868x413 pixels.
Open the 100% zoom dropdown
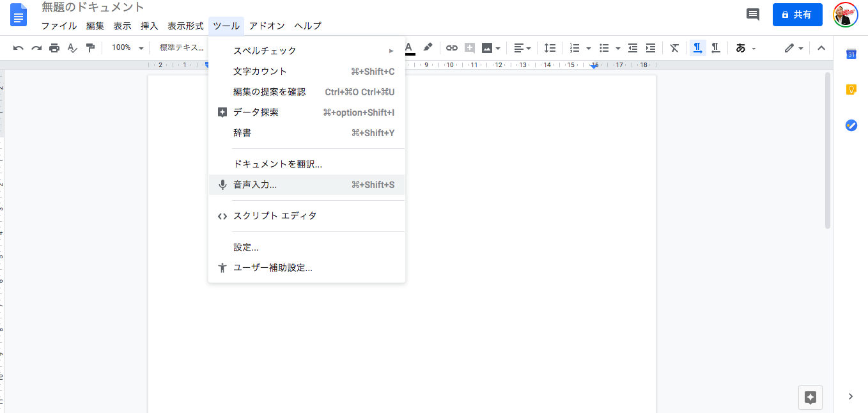127,48
